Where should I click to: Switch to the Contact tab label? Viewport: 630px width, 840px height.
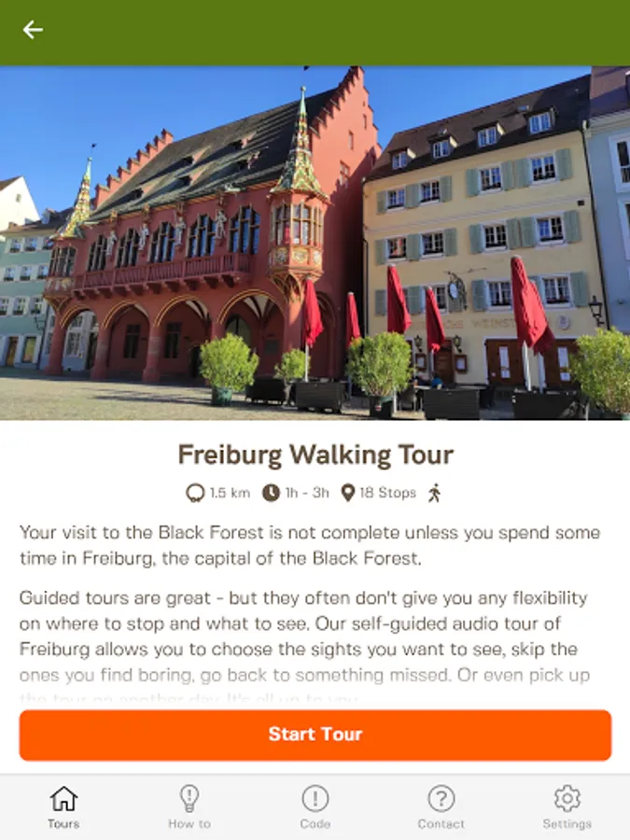point(441,824)
